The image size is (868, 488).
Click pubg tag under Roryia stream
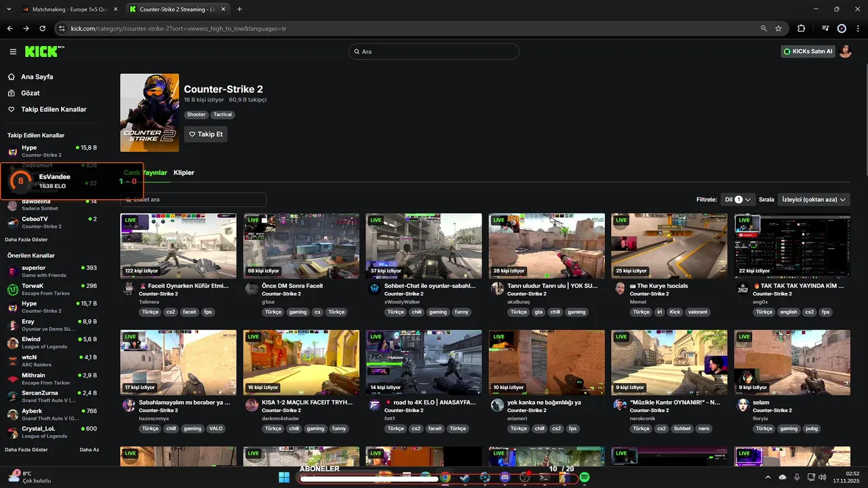point(811,428)
